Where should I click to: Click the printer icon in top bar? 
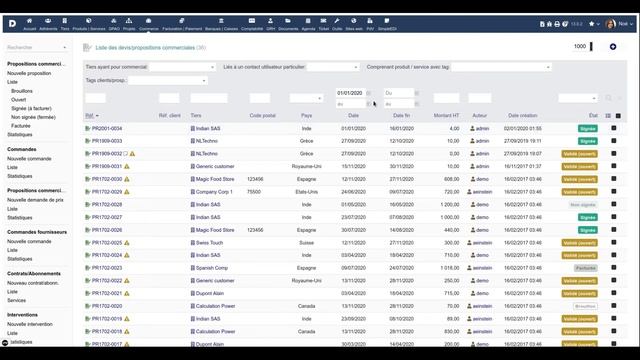tap(557, 24)
